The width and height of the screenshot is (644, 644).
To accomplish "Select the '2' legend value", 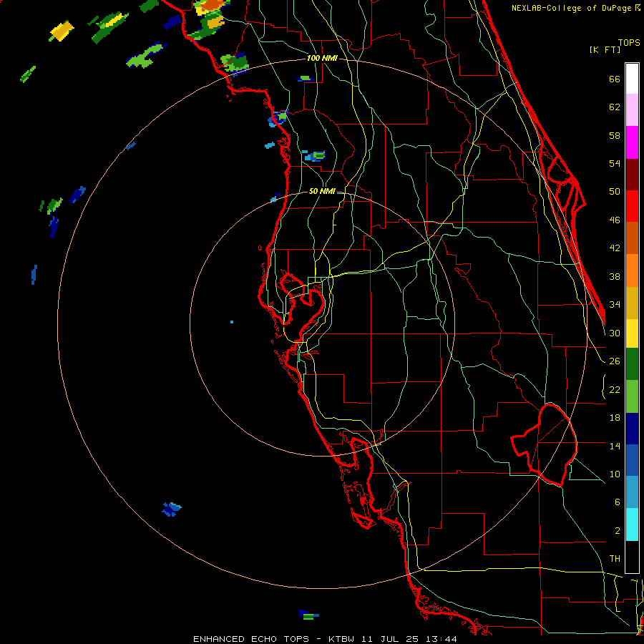I will click(x=617, y=531).
